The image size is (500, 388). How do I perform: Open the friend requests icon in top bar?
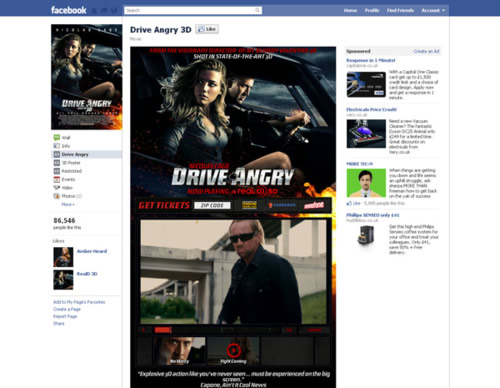[x=95, y=11]
